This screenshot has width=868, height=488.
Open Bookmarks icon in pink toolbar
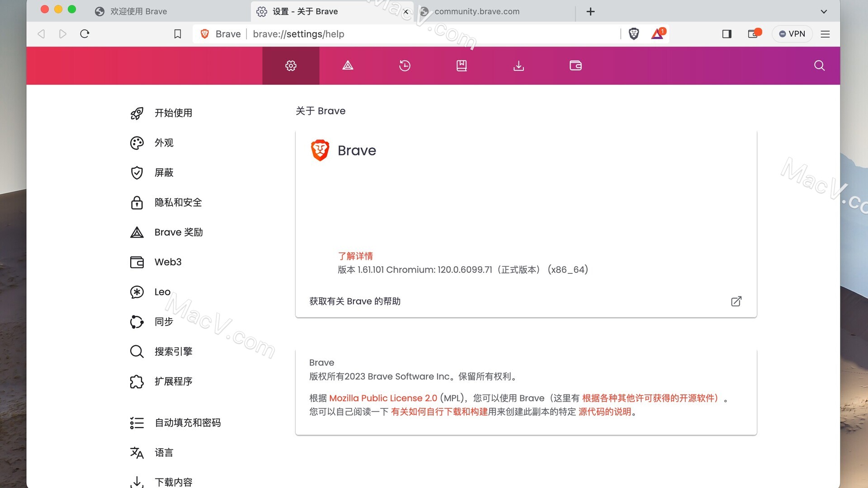click(462, 66)
